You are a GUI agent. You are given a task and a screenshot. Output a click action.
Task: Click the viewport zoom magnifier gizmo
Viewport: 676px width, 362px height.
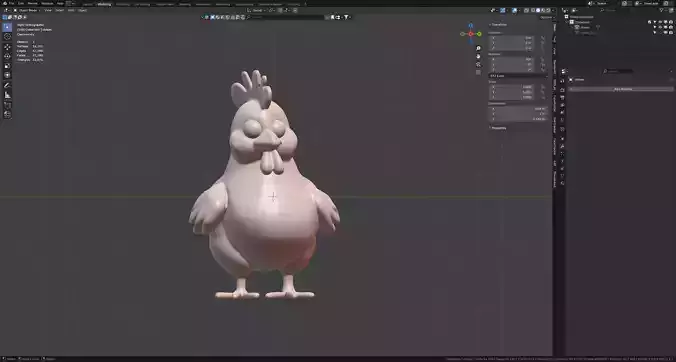[x=478, y=48]
